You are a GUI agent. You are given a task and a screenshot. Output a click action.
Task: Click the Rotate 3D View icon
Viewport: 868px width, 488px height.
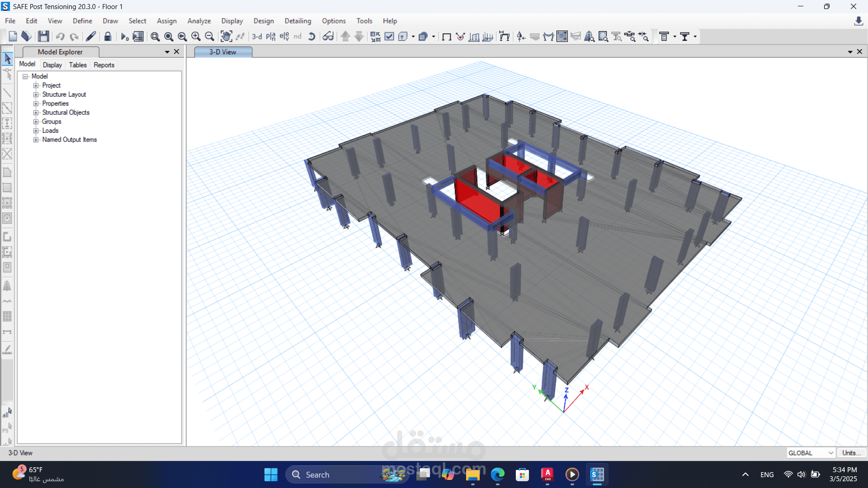pos(311,37)
